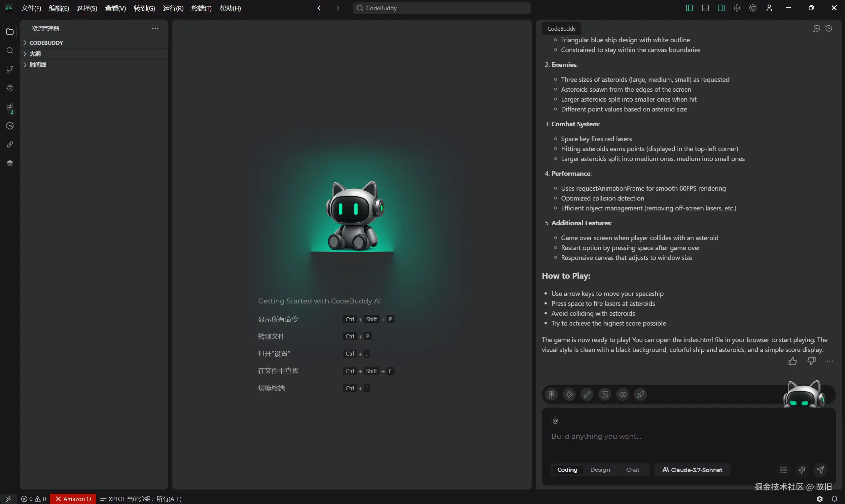The image size is (845, 504).
Task: Click the Amazon Q status bar button
Action: 73,499
